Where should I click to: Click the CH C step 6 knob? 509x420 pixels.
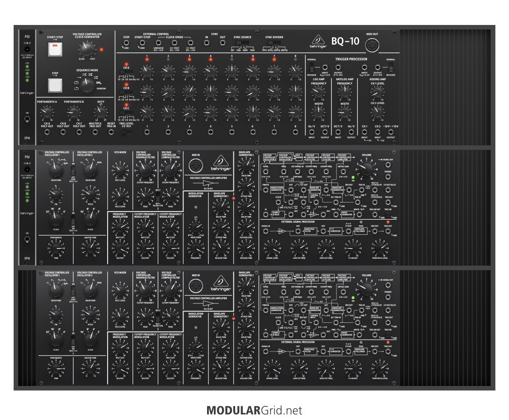pos(252,112)
